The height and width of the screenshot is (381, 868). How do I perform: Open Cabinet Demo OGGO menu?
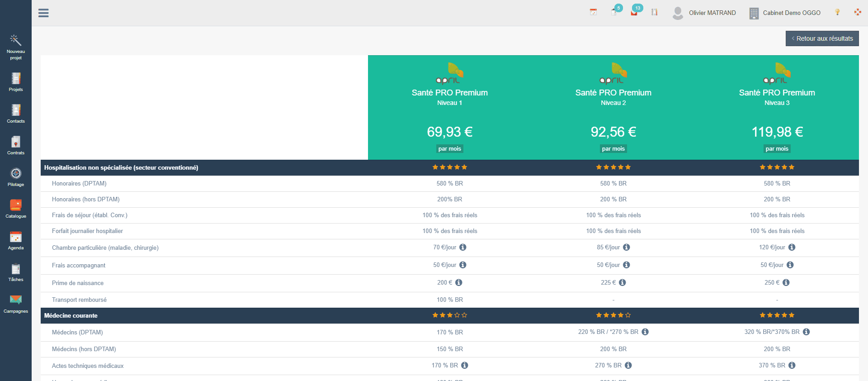coord(785,13)
